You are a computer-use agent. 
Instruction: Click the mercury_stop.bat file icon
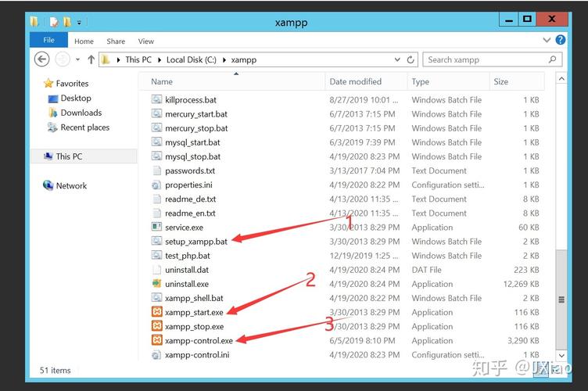[x=156, y=127]
